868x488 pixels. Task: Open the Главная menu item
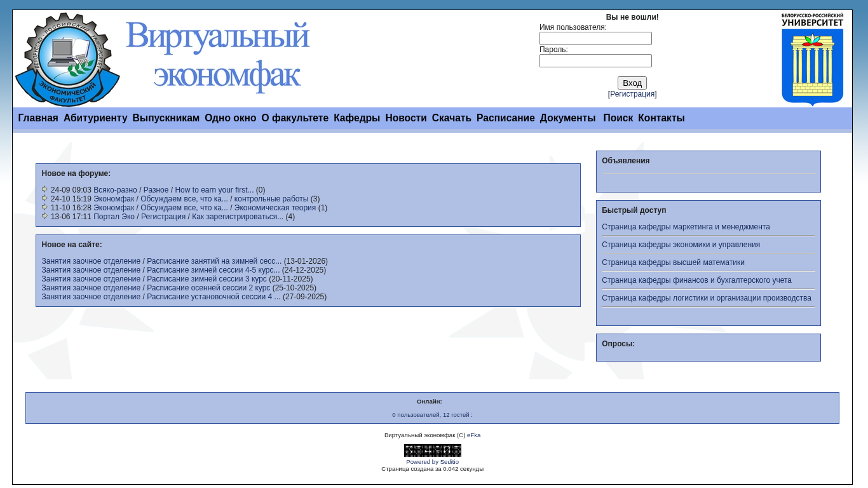click(38, 118)
